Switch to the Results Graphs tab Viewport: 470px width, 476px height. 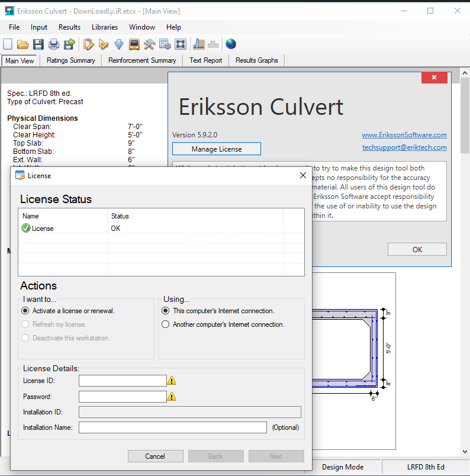pyautogui.click(x=256, y=60)
